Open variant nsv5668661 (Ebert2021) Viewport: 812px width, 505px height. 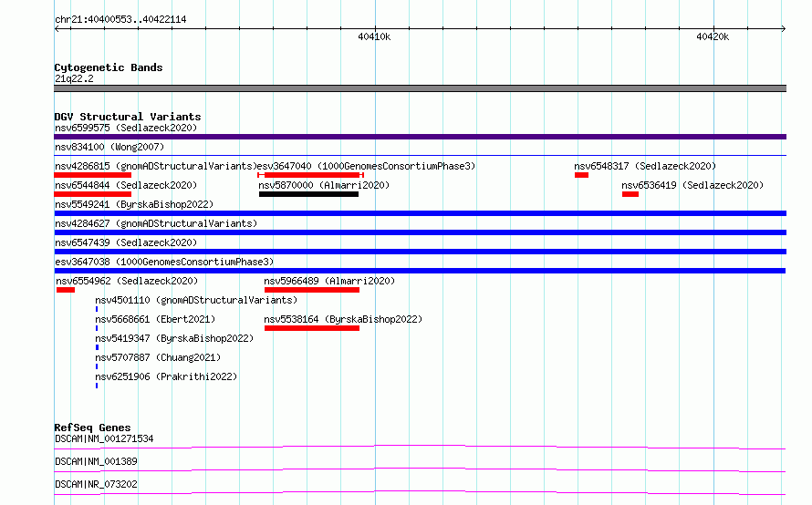tap(155, 319)
